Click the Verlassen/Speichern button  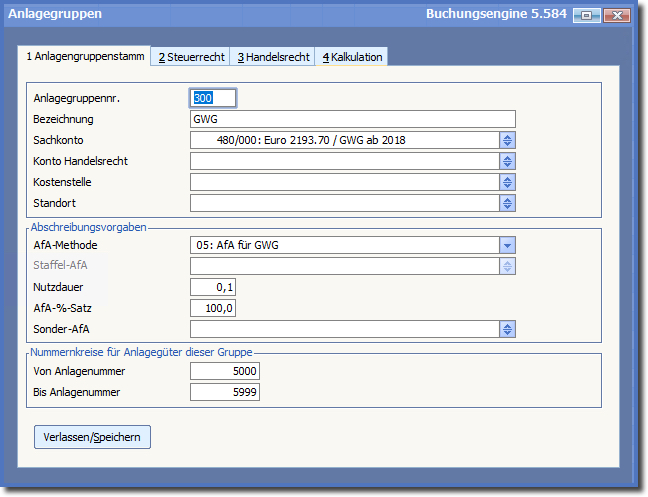coord(92,437)
